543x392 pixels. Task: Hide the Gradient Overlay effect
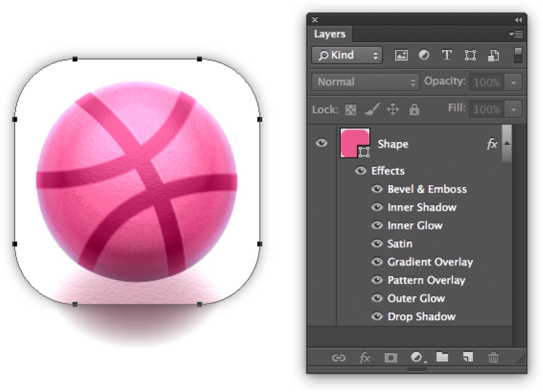click(x=377, y=262)
